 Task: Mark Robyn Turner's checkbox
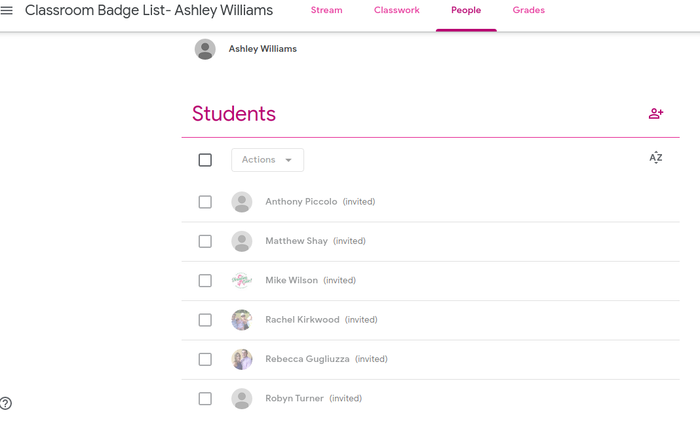pos(205,399)
